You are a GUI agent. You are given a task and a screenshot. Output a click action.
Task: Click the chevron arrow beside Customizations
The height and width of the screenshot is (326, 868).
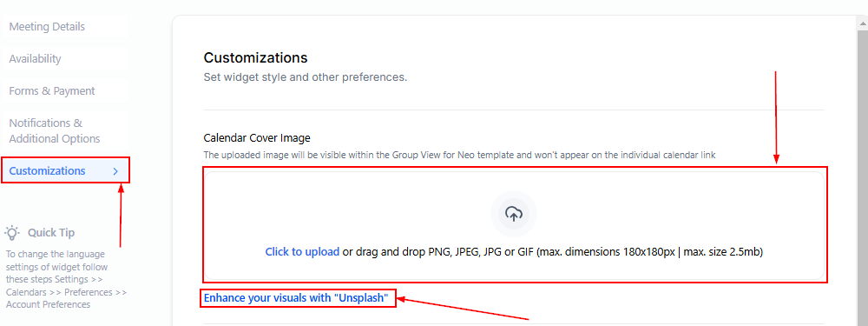pyautogui.click(x=115, y=171)
